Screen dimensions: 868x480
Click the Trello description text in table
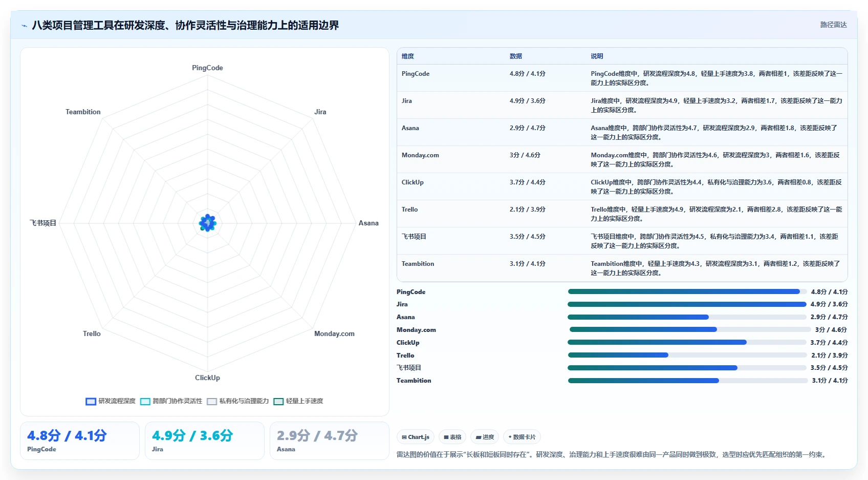[x=717, y=214]
